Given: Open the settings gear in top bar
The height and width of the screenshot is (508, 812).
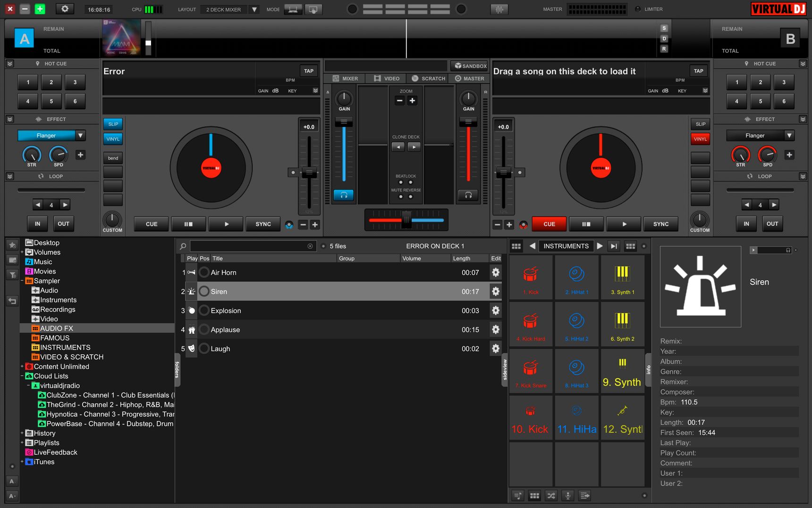Looking at the screenshot, I should 65,9.
